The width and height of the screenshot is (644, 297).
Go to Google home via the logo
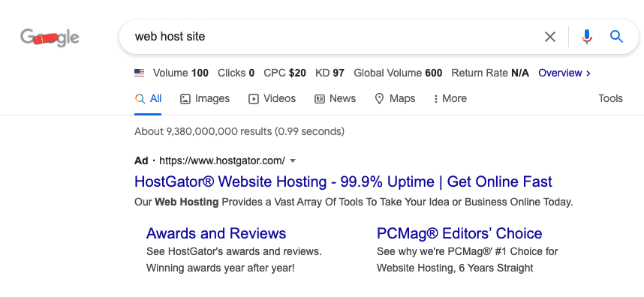[50, 37]
